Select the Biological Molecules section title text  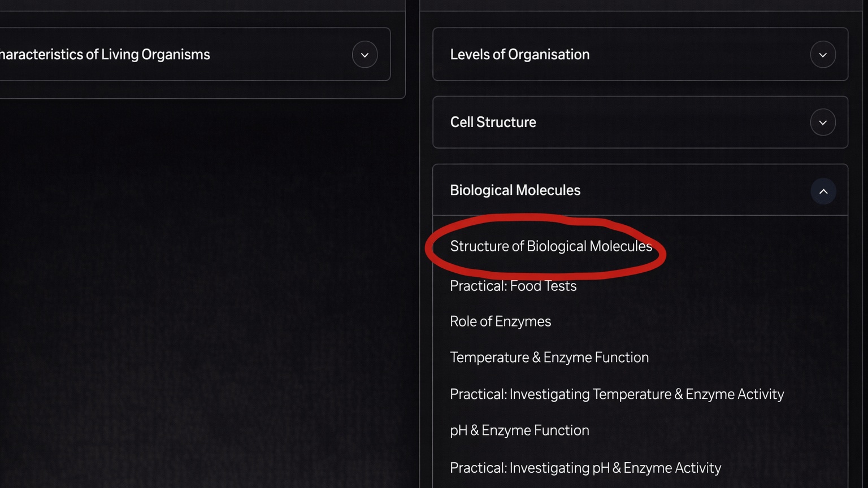pos(515,190)
